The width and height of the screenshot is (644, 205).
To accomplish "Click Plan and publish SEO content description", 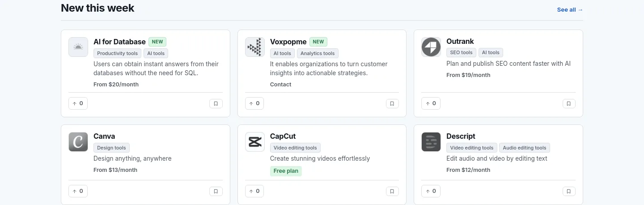I will tap(508, 64).
